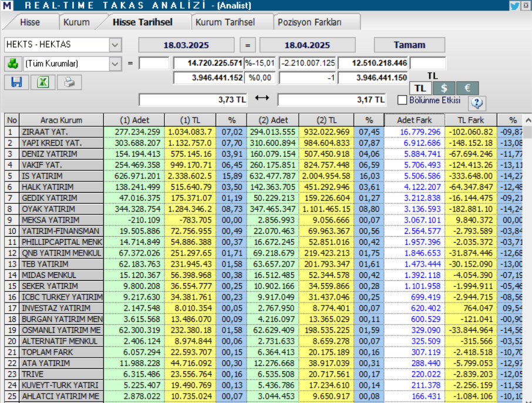Pick start date 18.03.2025
This screenshot has width=532, height=403.
(186, 45)
